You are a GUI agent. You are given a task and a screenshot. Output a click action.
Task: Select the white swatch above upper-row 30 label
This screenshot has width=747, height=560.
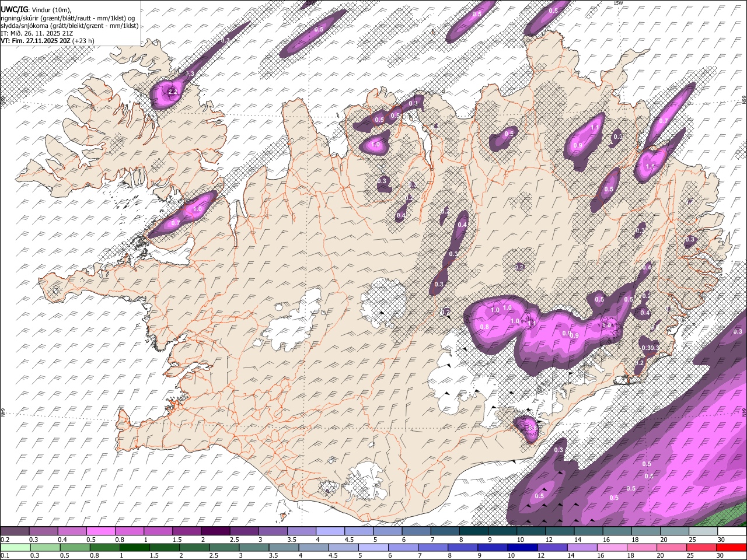point(732,531)
